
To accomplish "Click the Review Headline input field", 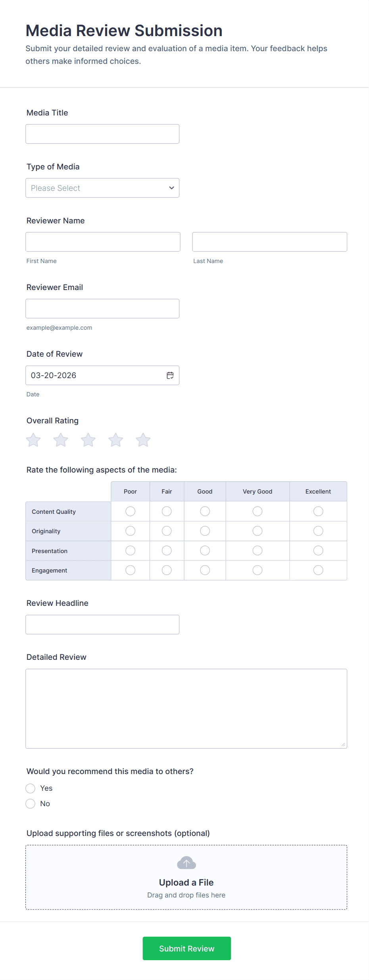I will (102, 625).
